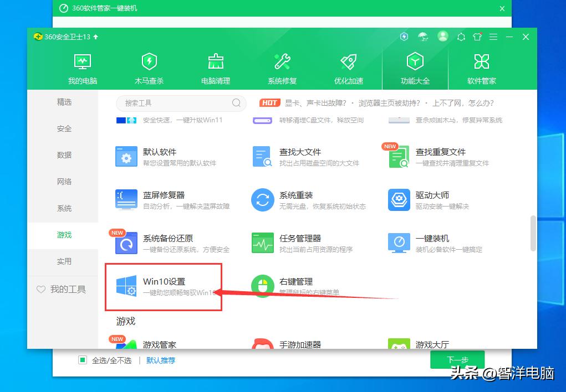Open the 右键管理 context-menu manager

(263, 285)
